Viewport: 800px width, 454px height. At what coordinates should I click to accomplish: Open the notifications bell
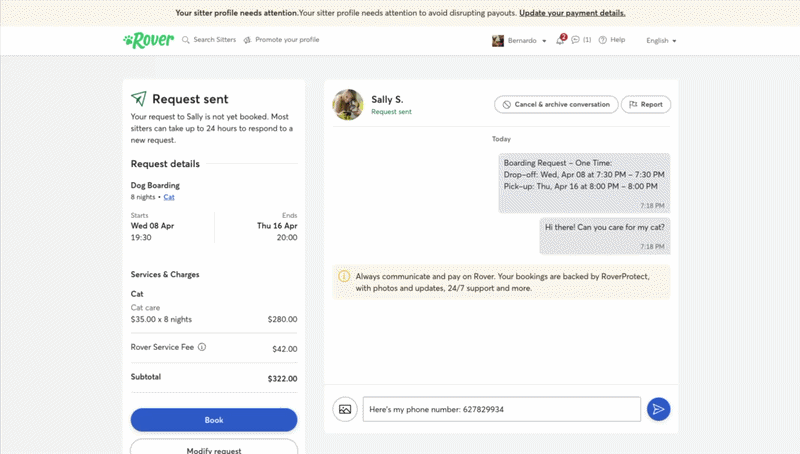tap(560, 40)
